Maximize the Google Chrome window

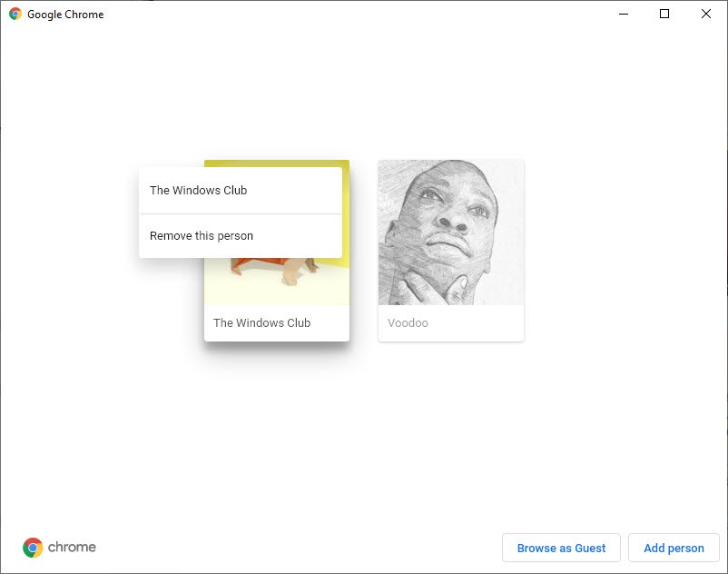coord(664,15)
